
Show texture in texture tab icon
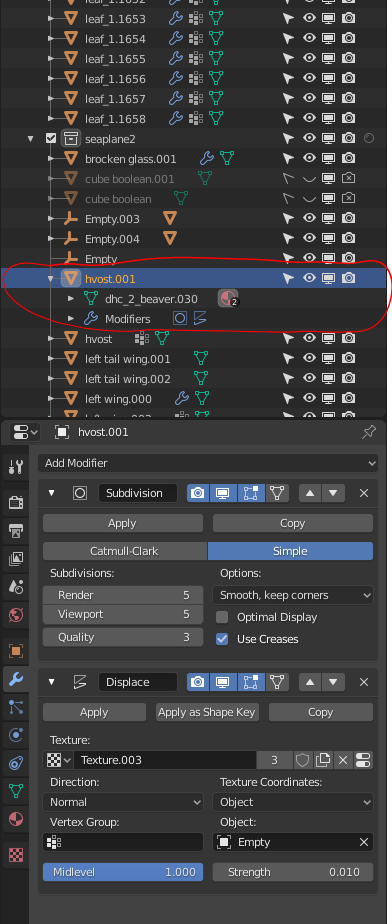pyautogui.click(x=364, y=760)
